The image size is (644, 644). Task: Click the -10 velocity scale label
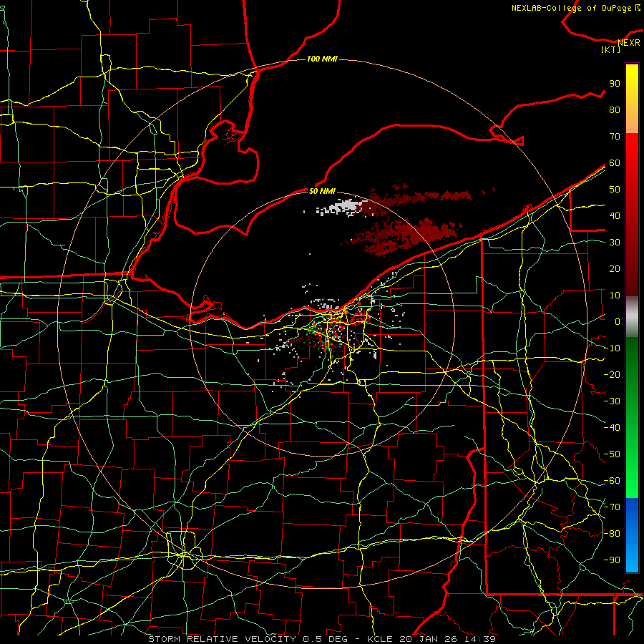pos(612,348)
